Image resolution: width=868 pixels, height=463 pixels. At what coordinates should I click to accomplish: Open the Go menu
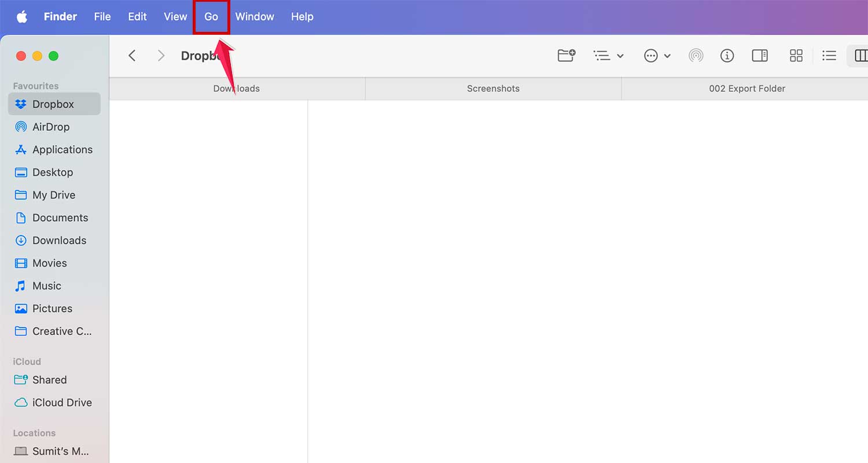click(x=211, y=17)
